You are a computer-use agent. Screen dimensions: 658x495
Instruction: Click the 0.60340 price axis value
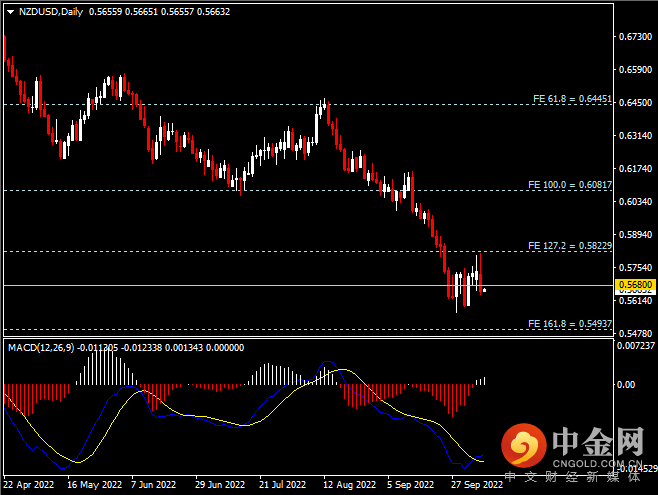[635, 201]
